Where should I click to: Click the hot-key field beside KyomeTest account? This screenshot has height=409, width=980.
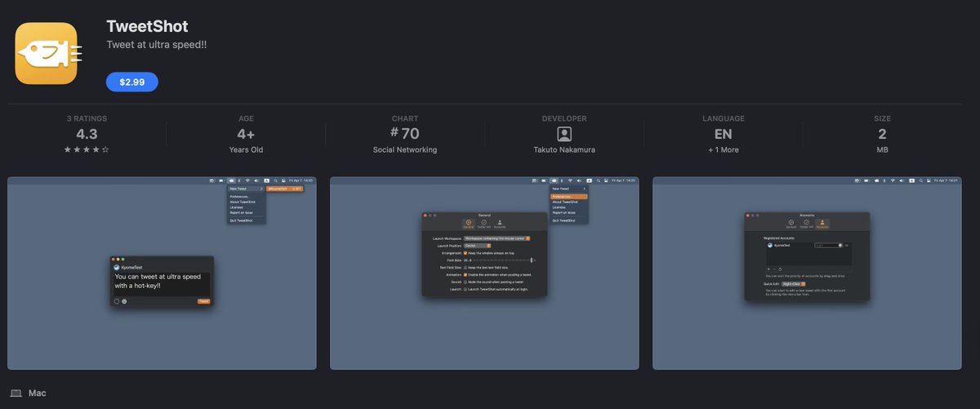coord(829,245)
